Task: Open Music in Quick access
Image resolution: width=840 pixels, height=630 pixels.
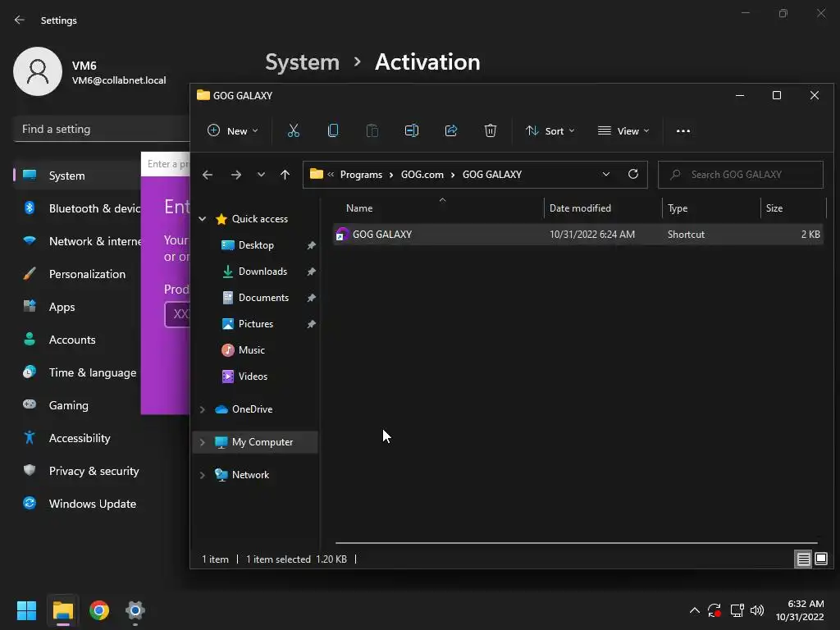Action: pyautogui.click(x=251, y=350)
